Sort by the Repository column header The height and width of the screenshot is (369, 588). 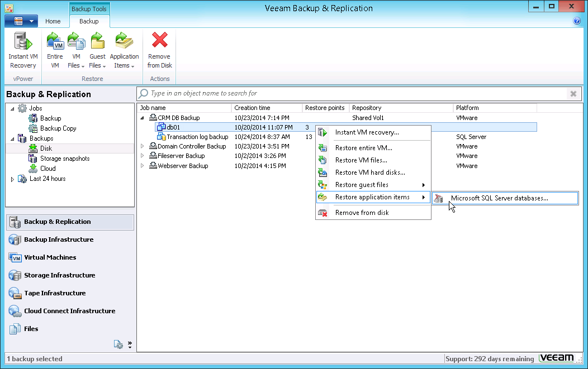coord(401,108)
